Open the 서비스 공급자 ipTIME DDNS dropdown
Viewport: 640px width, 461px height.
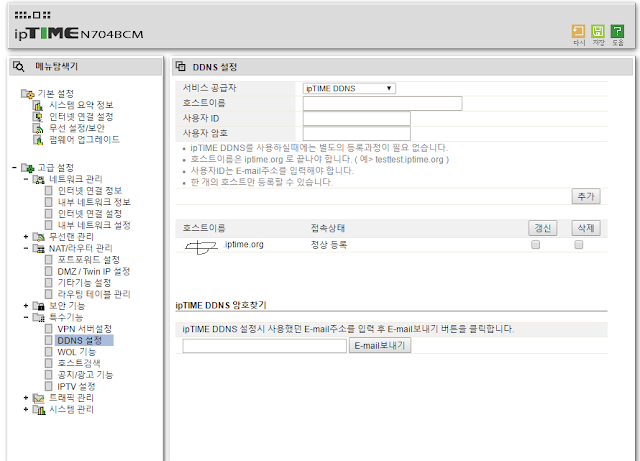coord(349,88)
